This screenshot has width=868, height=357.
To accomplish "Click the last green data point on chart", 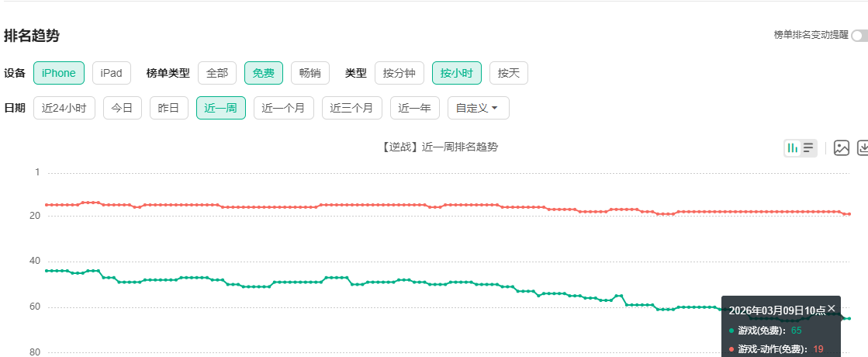I will pos(849,318).
